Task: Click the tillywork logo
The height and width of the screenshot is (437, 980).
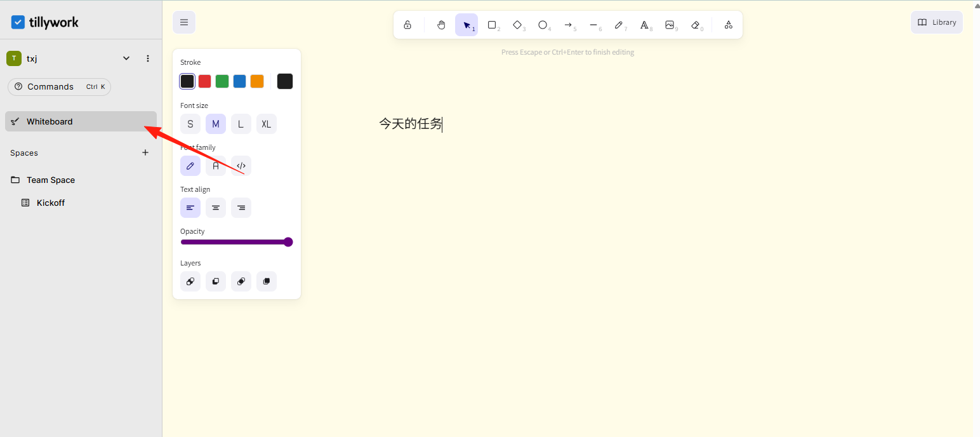Action: click(x=45, y=22)
